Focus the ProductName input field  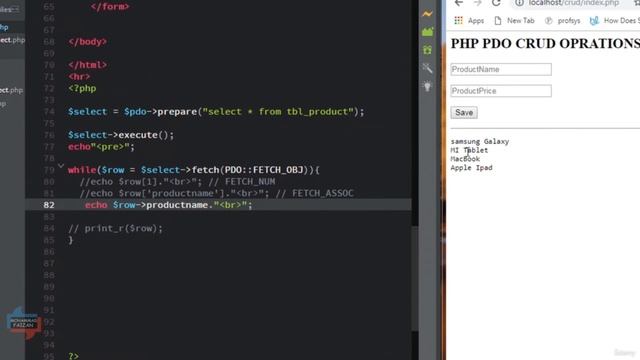click(x=501, y=69)
